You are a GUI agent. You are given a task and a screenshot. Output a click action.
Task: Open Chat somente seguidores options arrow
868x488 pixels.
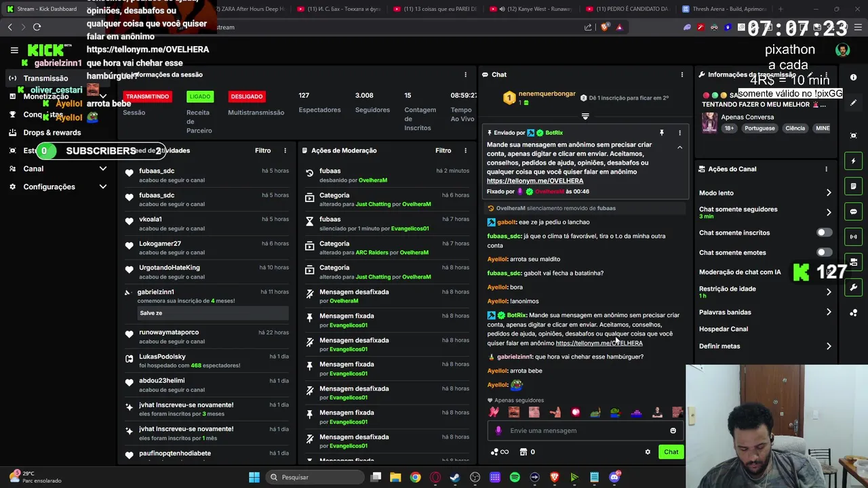click(829, 212)
